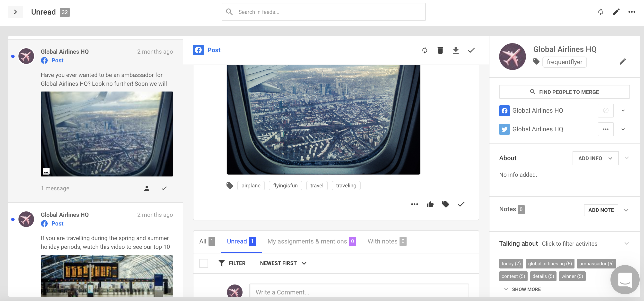Mark message read with footer checkmark

461,204
